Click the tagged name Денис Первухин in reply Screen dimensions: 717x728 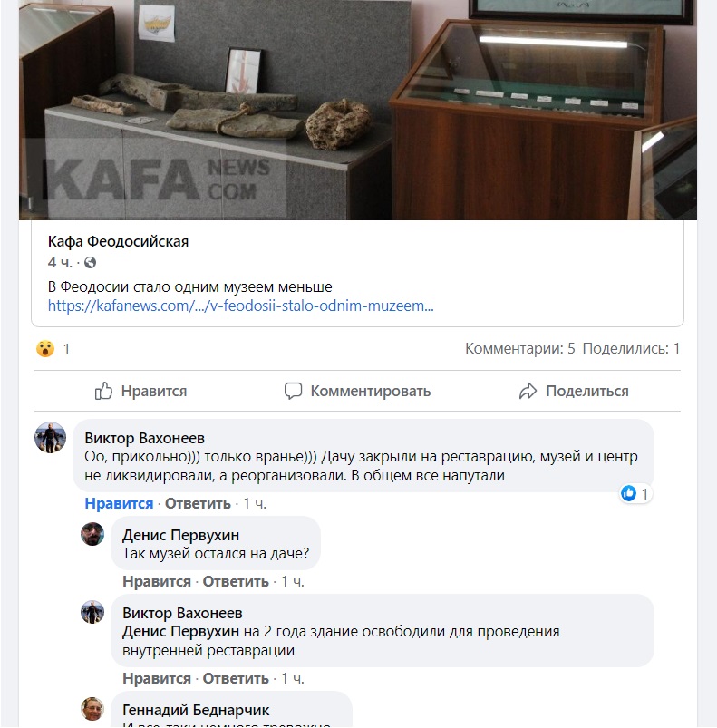[180, 631]
